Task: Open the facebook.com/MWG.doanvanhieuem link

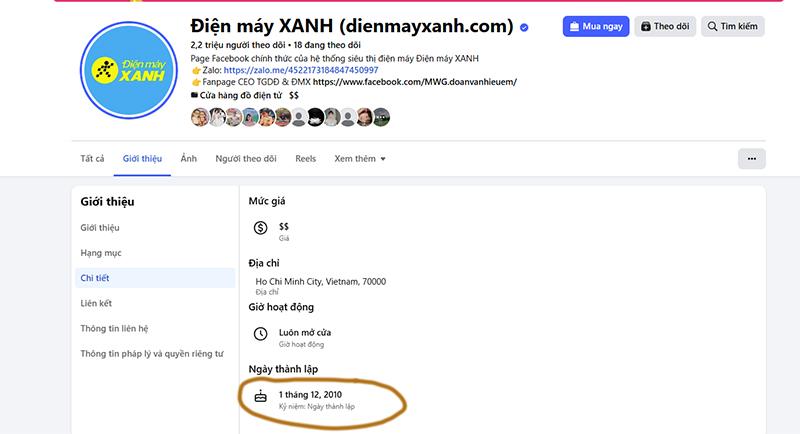Action: pos(414,82)
